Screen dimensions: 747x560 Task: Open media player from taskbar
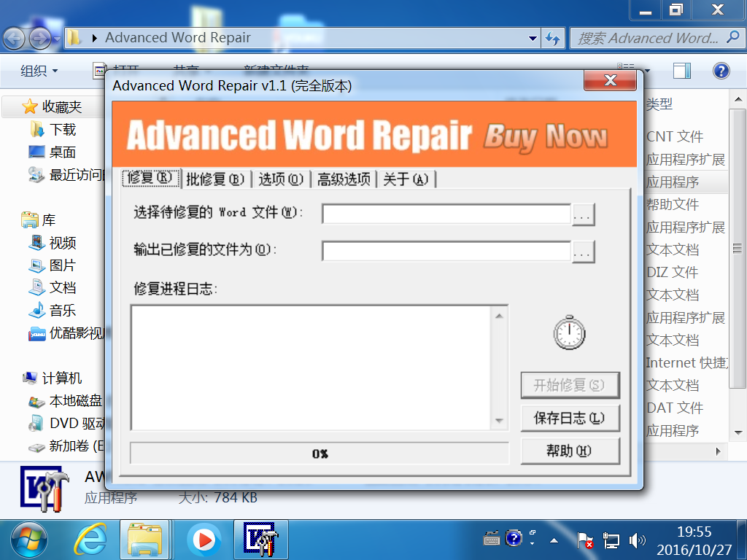pyautogui.click(x=204, y=540)
